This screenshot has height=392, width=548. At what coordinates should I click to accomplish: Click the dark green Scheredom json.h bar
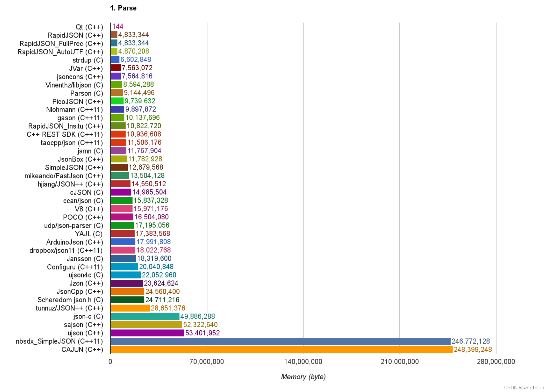[x=127, y=300]
